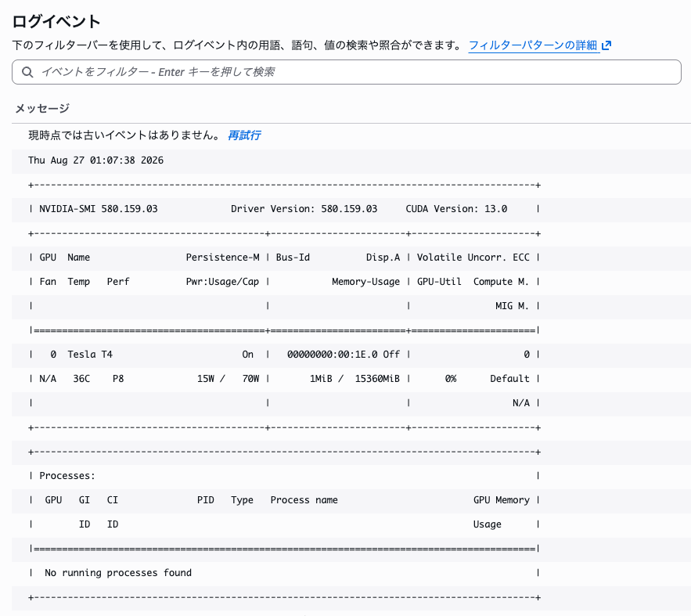The height and width of the screenshot is (616, 691).
Task: Click the 再試行 retry link
Action: point(244,135)
